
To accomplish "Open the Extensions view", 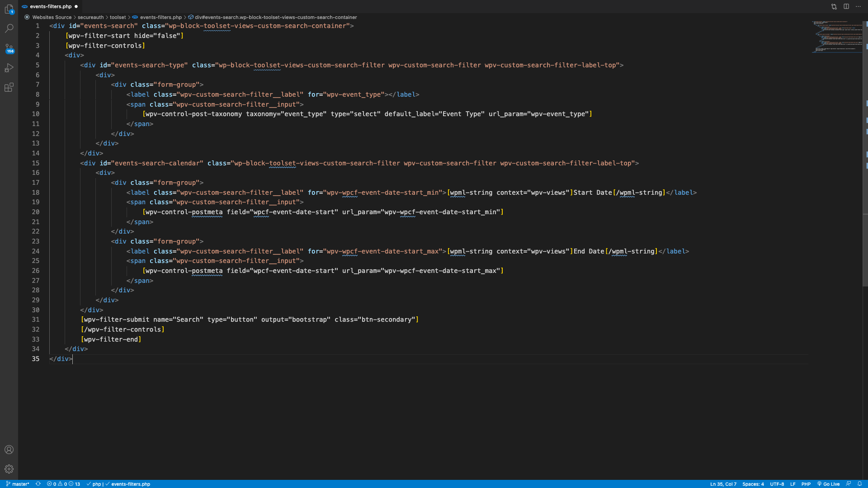I will [9, 87].
